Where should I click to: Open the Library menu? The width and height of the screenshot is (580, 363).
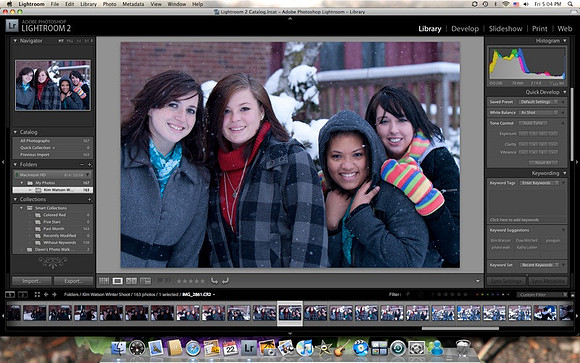88,4
